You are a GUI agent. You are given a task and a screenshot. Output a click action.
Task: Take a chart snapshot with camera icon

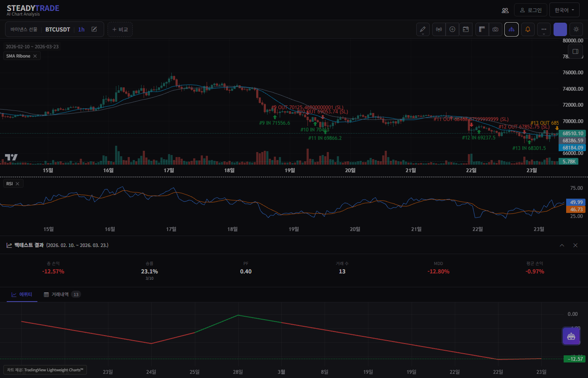(496, 29)
